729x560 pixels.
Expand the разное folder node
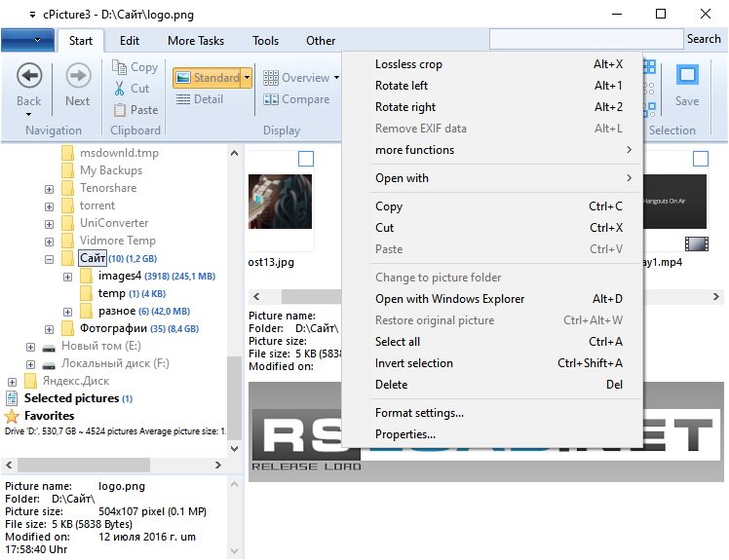pos(67,312)
